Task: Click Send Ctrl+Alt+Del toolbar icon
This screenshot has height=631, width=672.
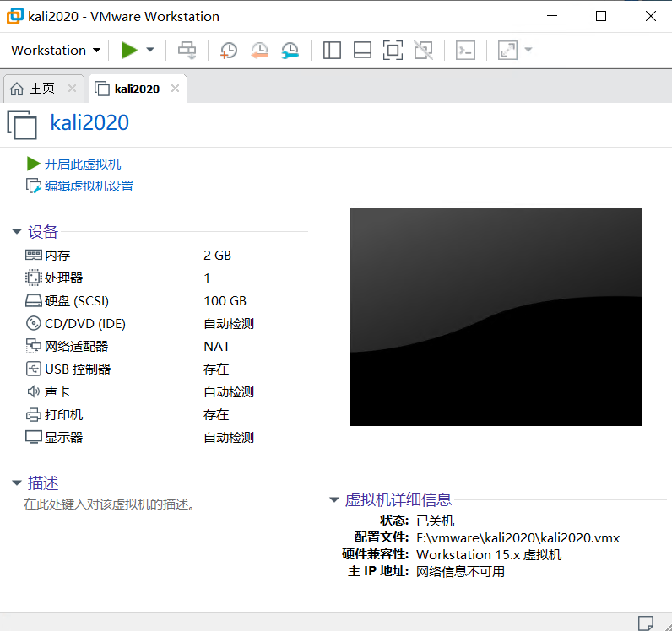Action: (187, 50)
